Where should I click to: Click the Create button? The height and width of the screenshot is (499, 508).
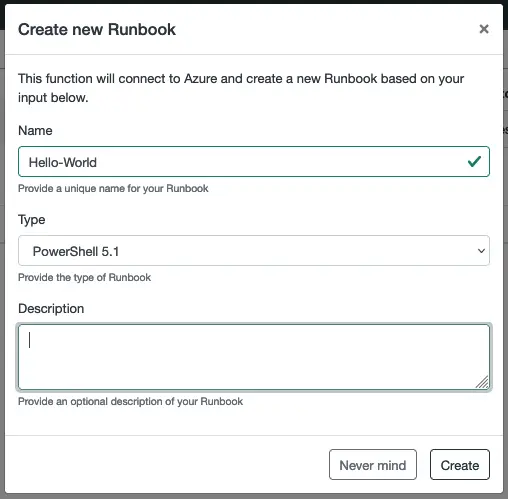tap(460, 465)
